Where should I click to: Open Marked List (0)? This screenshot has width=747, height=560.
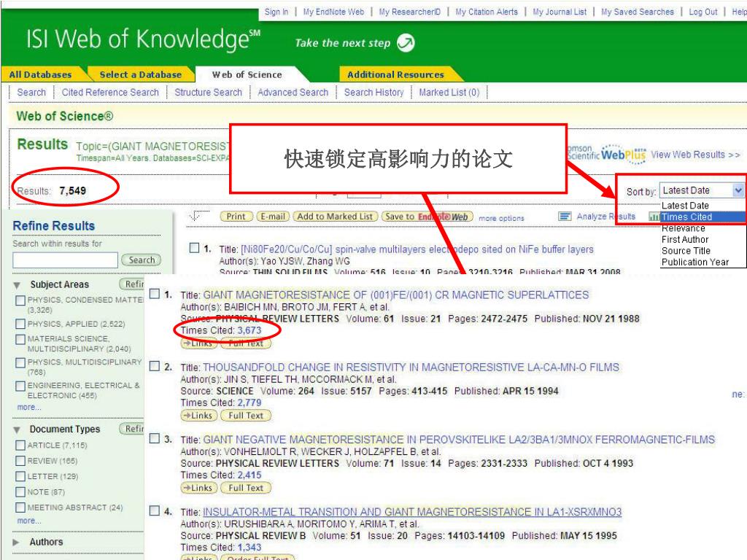(449, 93)
